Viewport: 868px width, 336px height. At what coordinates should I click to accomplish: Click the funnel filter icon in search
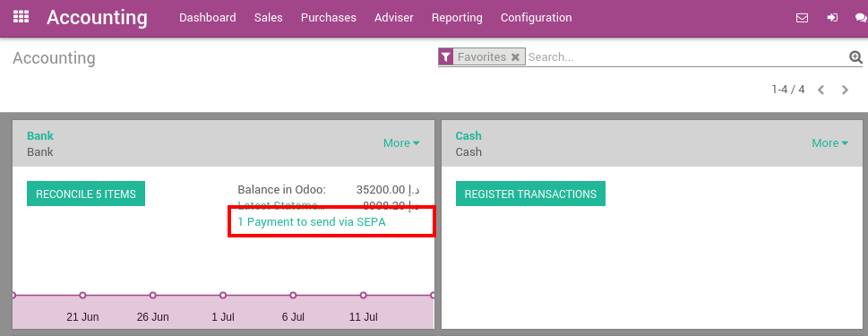click(x=446, y=57)
